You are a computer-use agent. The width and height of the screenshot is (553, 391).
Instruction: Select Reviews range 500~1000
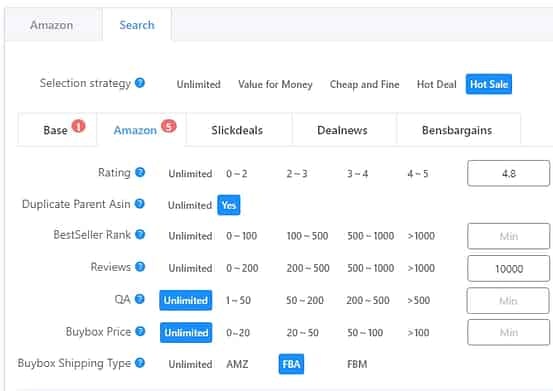tap(371, 268)
